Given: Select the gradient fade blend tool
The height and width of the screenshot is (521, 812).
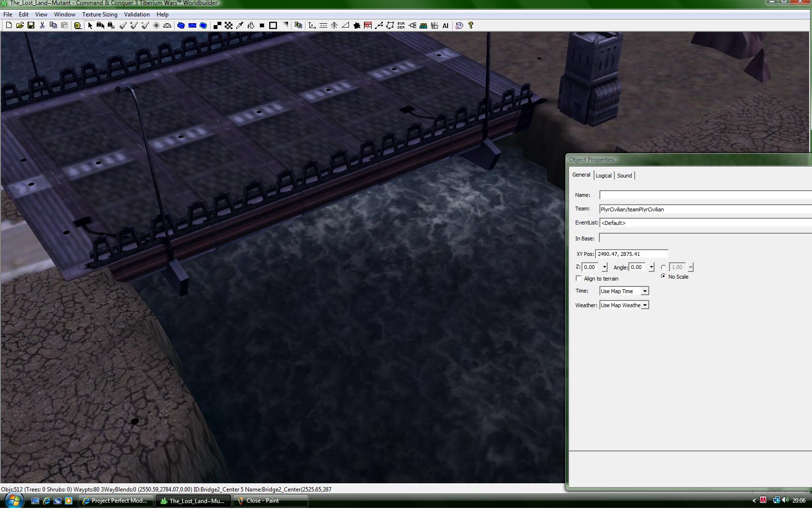Looking at the screenshot, I should pyautogui.click(x=286, y=25).
